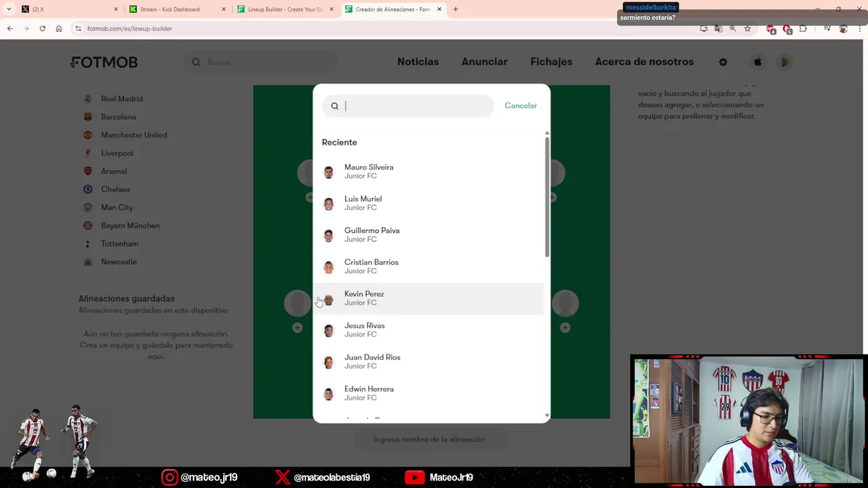This screenshot has width=868, height=488.
Task: Pick Cristian Barrios from recents
Action: [x=429, y=266]
